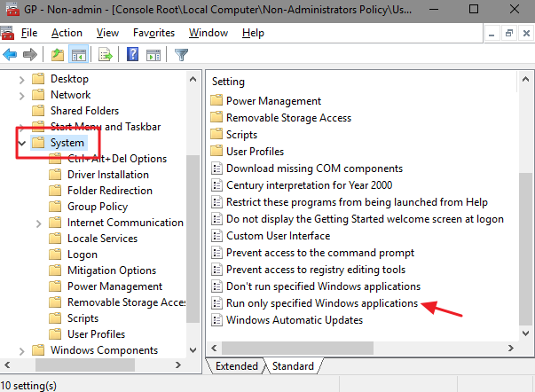Click the Forward arrow toolbar icon
535x392 pixels.
[28, 55]
